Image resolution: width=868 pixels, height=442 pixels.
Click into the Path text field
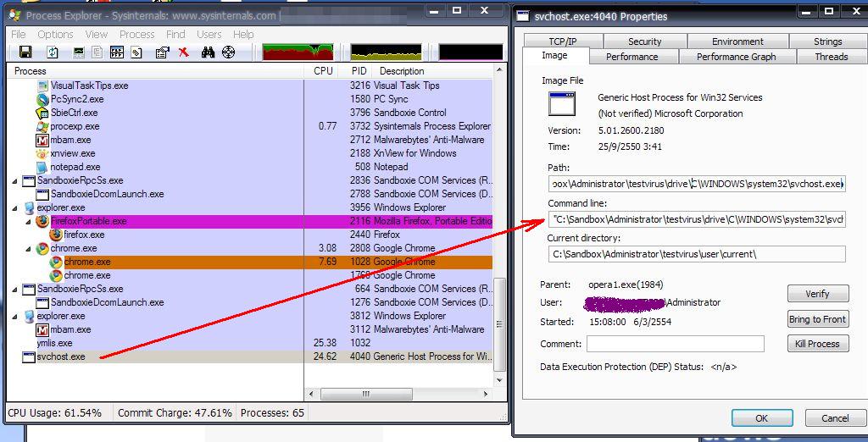click(x=697, y=185)
